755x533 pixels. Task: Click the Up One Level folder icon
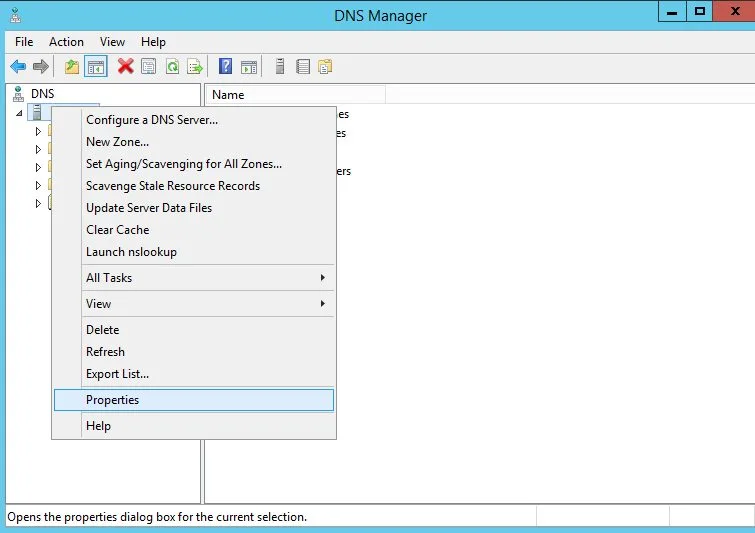(x=71, y=67)
